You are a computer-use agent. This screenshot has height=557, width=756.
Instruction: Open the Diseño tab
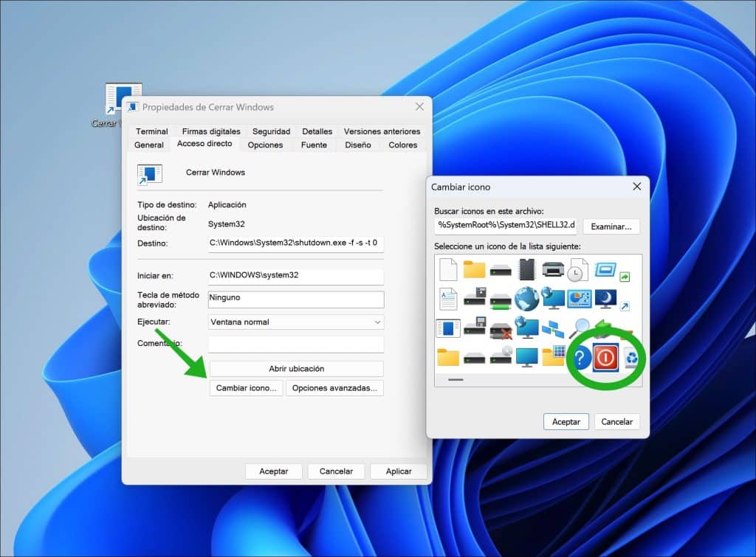click(x=358, y=145)
